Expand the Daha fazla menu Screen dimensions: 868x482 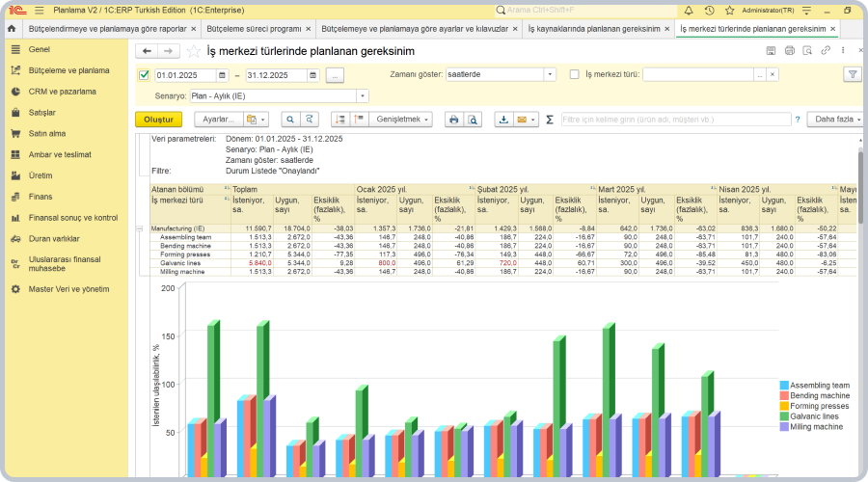tap(837, 119)
